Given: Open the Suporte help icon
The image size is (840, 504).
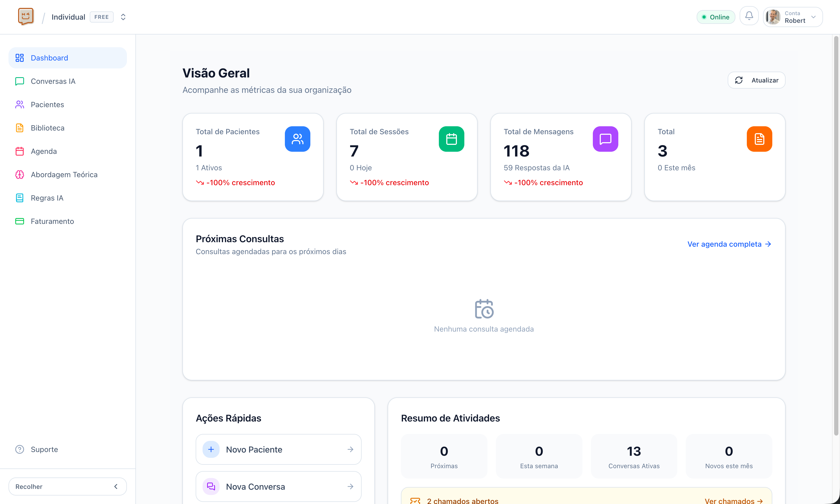Looking at the screenshot, I should click(19, 449).
